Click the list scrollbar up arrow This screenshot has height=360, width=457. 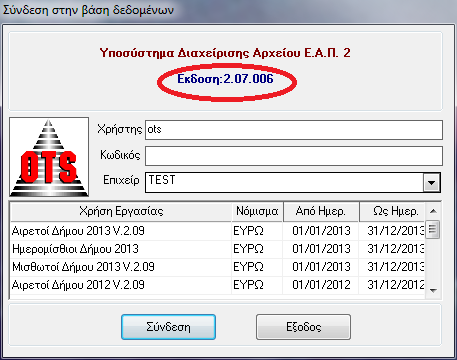click(x=433, y=211)
